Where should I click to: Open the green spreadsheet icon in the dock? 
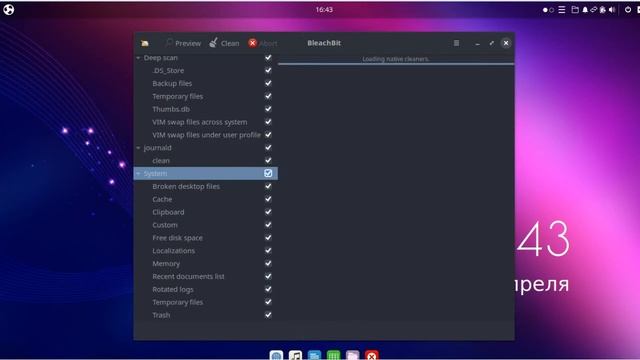pos(333,355)
